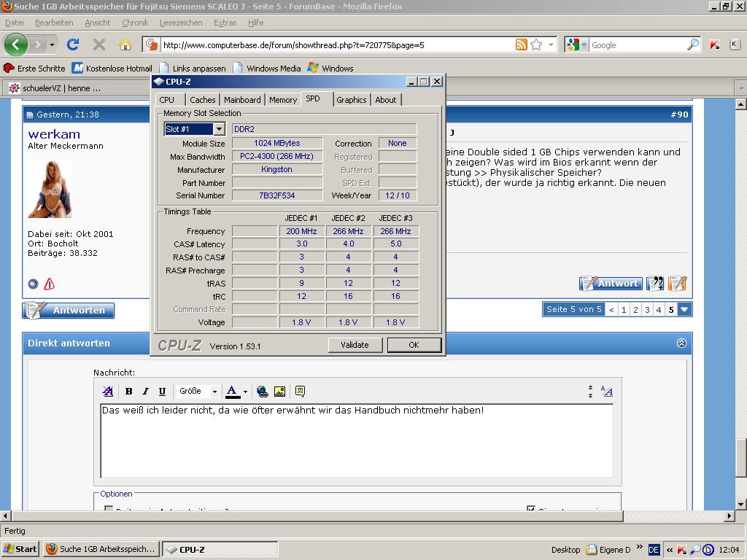Click Kaspersky icon in system tray
The width and height of the screenshot is (747, 560).
pos(682,550)
